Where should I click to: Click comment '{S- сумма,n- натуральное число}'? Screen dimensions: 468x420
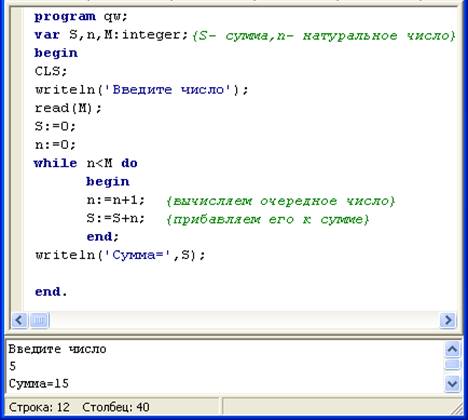(324, 36)
